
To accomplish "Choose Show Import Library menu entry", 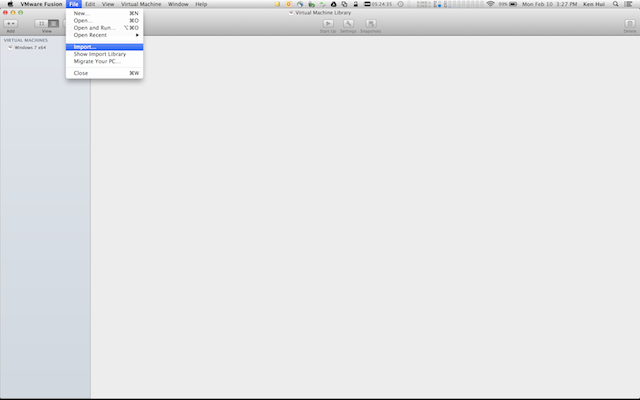I will (104, 54).
